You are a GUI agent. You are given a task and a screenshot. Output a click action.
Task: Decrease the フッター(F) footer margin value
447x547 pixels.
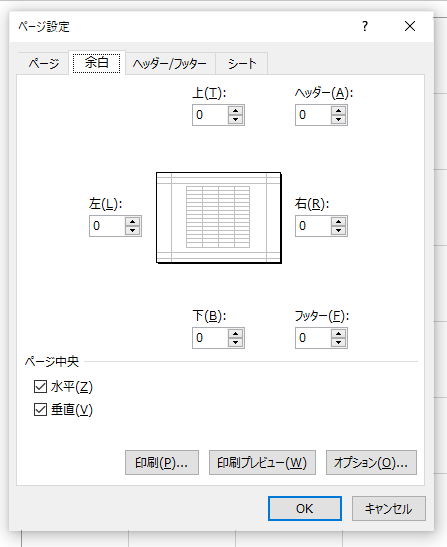click(x=338, y=342)
